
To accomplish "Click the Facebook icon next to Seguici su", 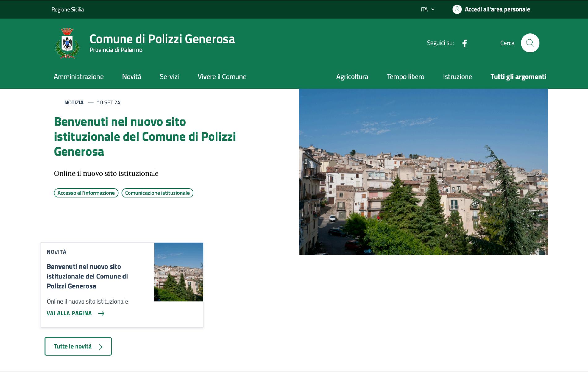I will coord(465,43).
